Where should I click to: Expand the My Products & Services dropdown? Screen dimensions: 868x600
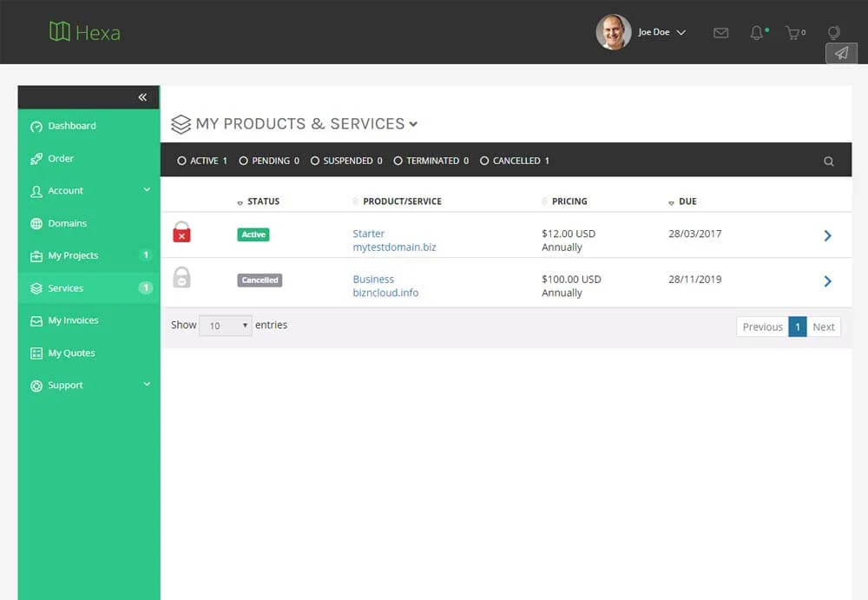point(413,124)
